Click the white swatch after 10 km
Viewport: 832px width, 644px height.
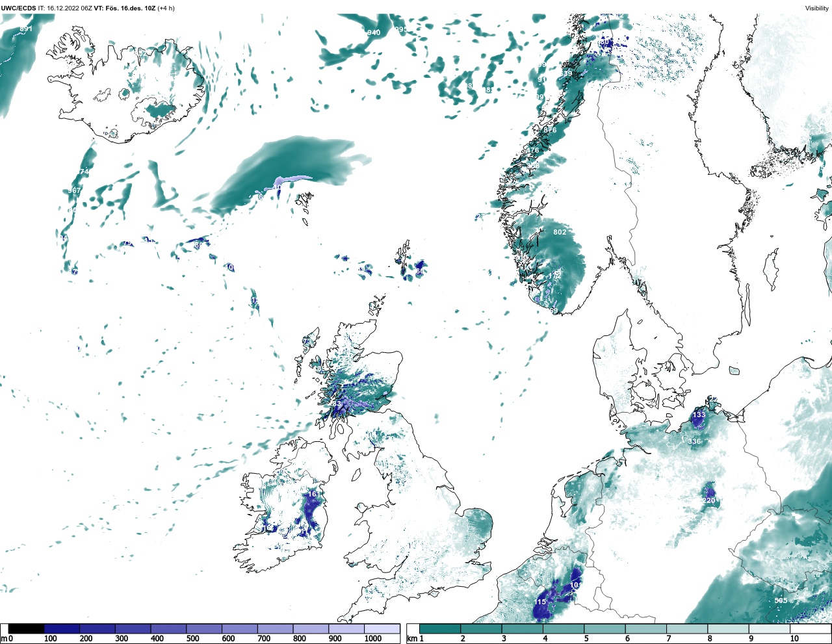coord(811,629)
